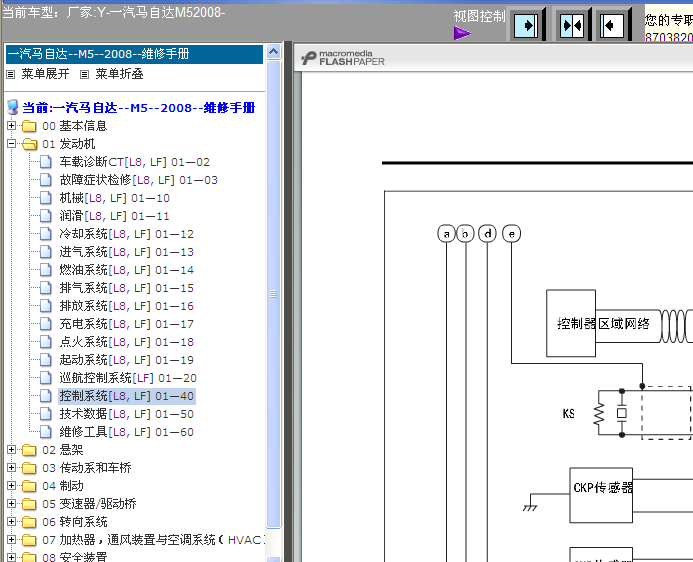Click current manual link 当前:一汽马自达--M5--2008--维修手册
The image size is (693, 562).
(x=138, y=108)
